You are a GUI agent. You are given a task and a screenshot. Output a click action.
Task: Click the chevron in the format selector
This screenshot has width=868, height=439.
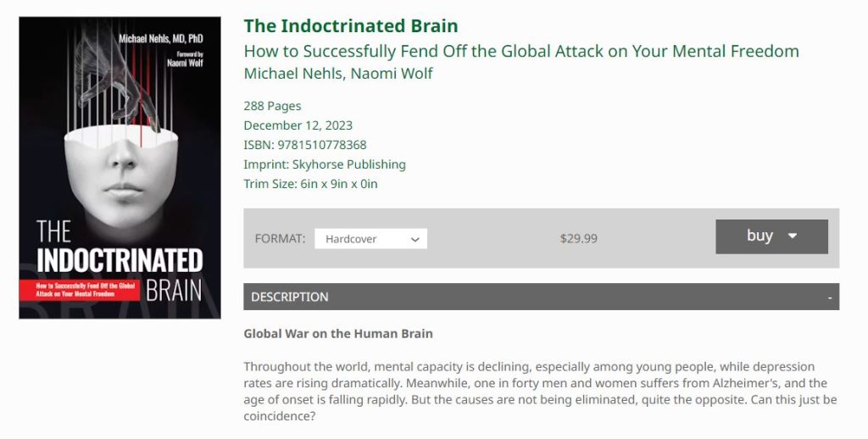tap(415, 240)
